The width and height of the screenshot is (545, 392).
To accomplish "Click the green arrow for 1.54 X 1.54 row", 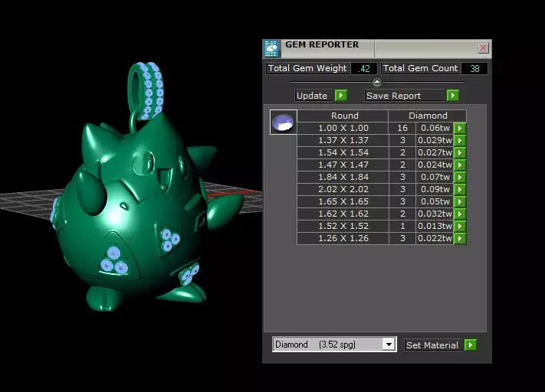I will (460, 152).
